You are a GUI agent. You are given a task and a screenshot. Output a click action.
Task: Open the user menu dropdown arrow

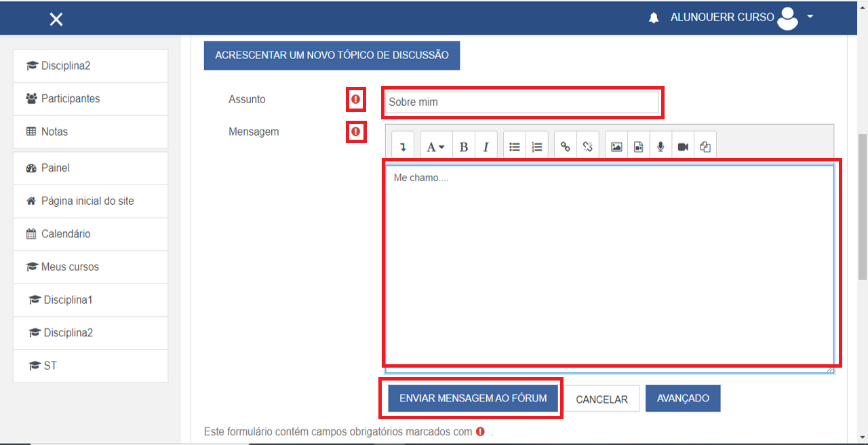(810, 17)
